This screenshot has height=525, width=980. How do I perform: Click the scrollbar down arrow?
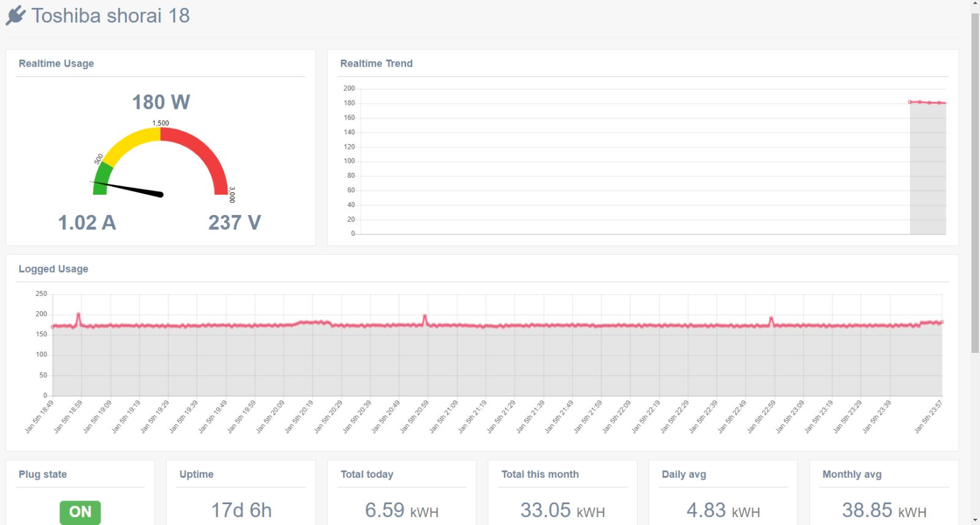pos(975,521)
